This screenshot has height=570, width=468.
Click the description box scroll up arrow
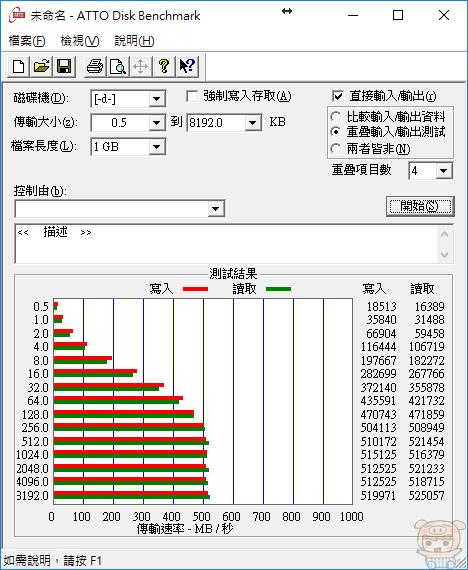[444, 234]
